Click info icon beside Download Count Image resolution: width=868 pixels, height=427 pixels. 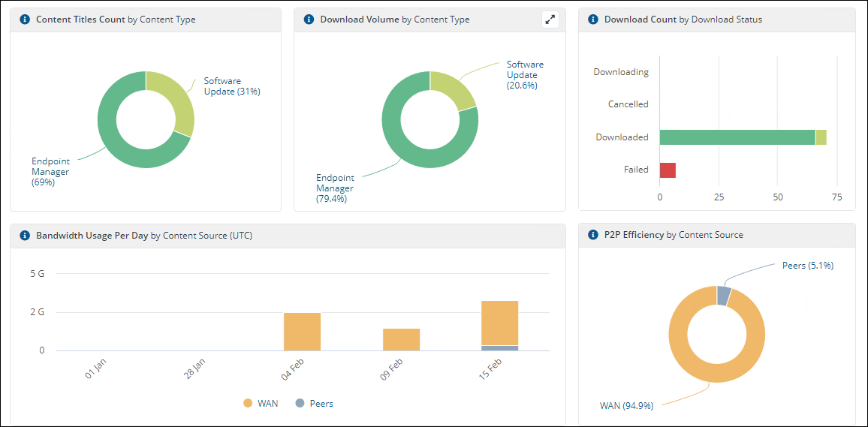(593, 20)
